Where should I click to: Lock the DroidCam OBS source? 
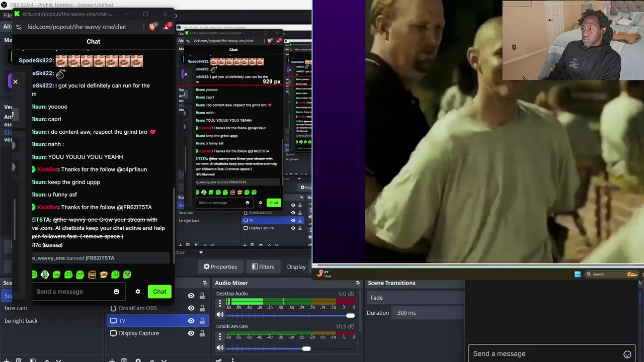[x=202, y=308]
